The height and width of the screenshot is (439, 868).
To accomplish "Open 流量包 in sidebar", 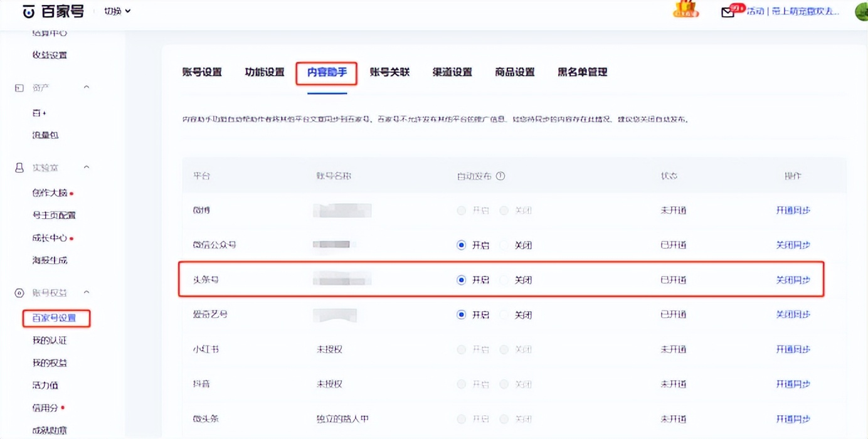I will pos(45,135).
